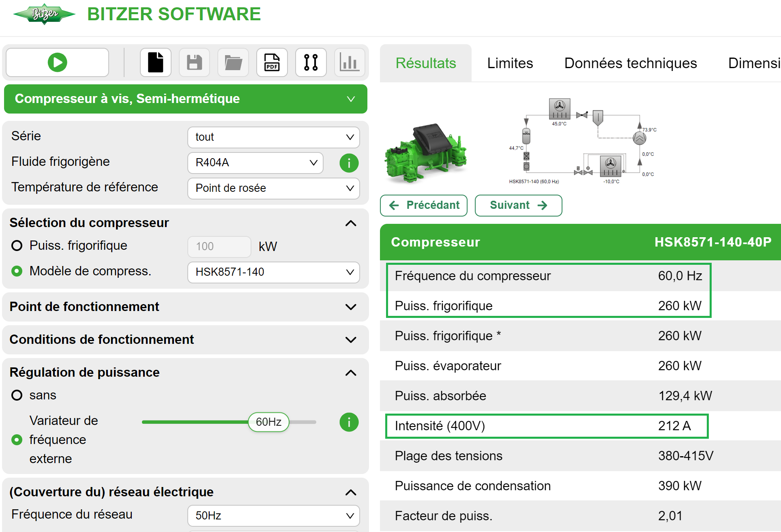This screenshot has height=532, width=781.
Task: Open the performance chart view
Action: [x=349, y=62]
